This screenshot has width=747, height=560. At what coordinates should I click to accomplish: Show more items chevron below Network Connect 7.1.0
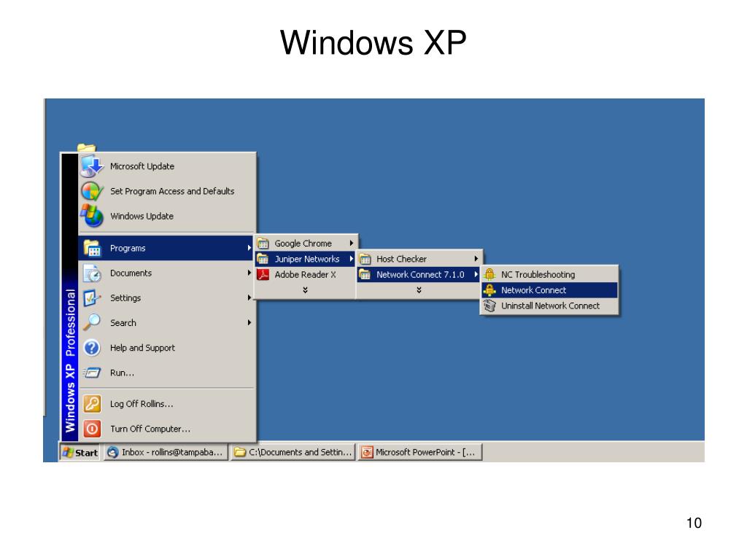[419, 290]
